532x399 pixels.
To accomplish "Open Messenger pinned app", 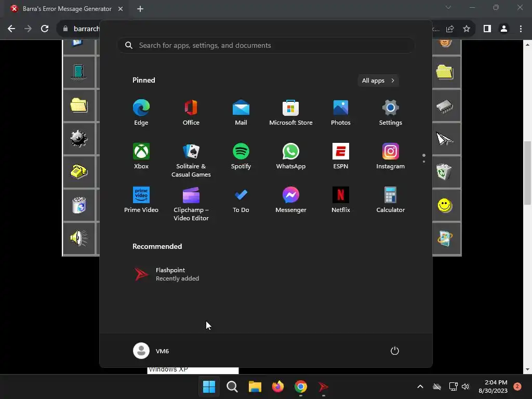I will 291,200.
